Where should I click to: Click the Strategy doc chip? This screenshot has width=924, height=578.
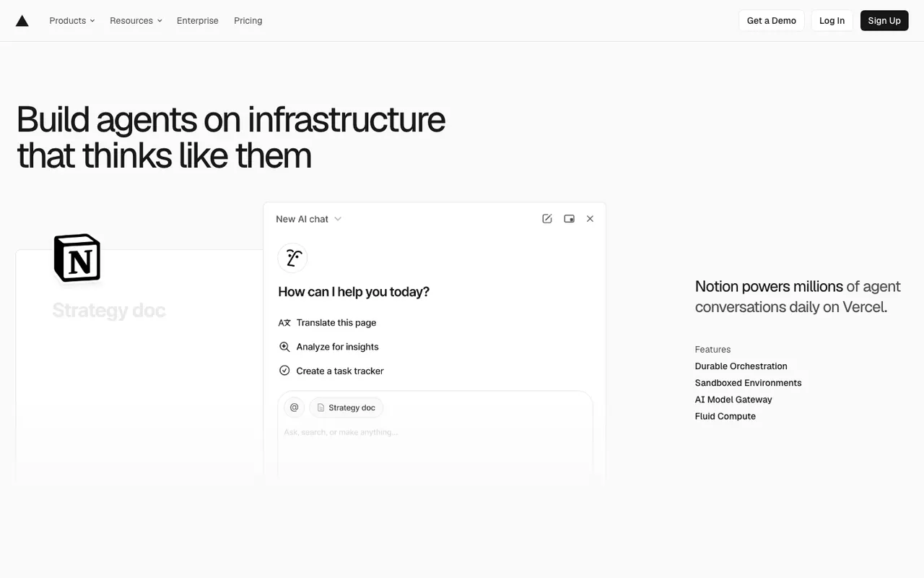pyautogui.click(x=346, y=407)
